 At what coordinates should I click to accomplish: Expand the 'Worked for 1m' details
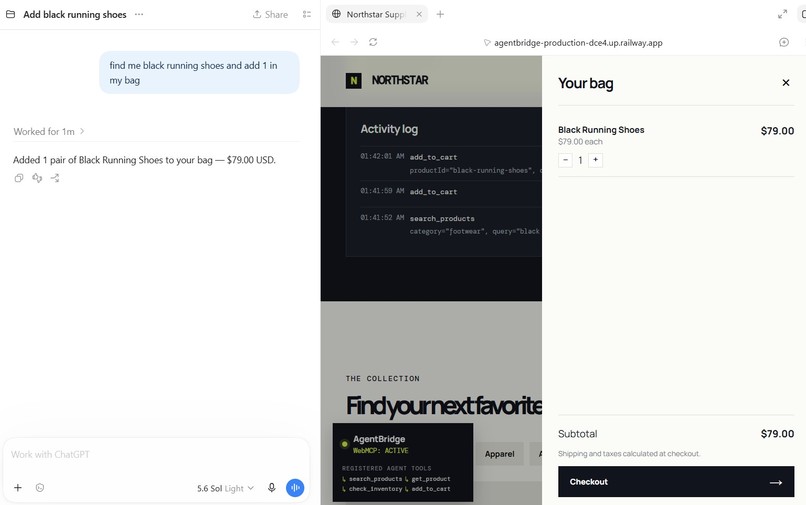click(x=49, y=132)
